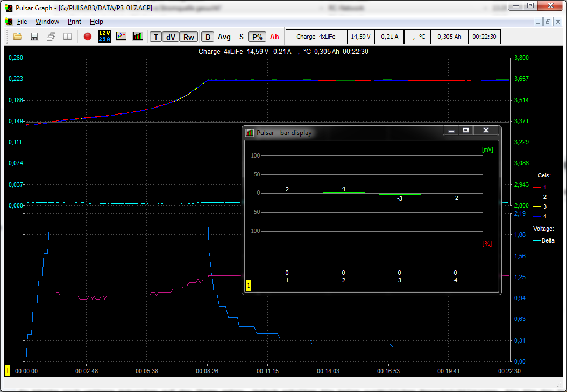Click the green [mV] unit label
This screenshot has width=567, height=392.
pyautogui.click(x=487, y=149)
